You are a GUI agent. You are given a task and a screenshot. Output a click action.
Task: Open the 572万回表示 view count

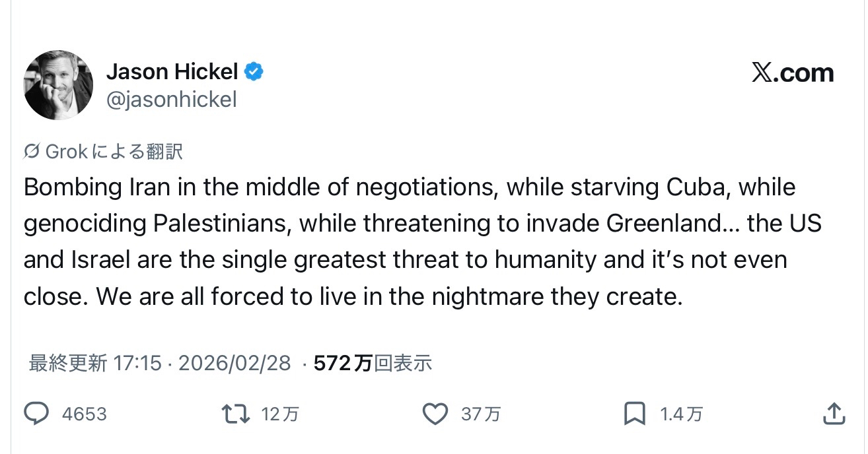pos(373,363)
